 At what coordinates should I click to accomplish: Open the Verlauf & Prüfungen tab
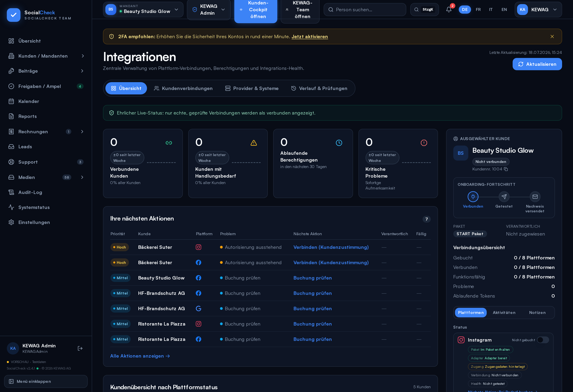coord(319,88)
